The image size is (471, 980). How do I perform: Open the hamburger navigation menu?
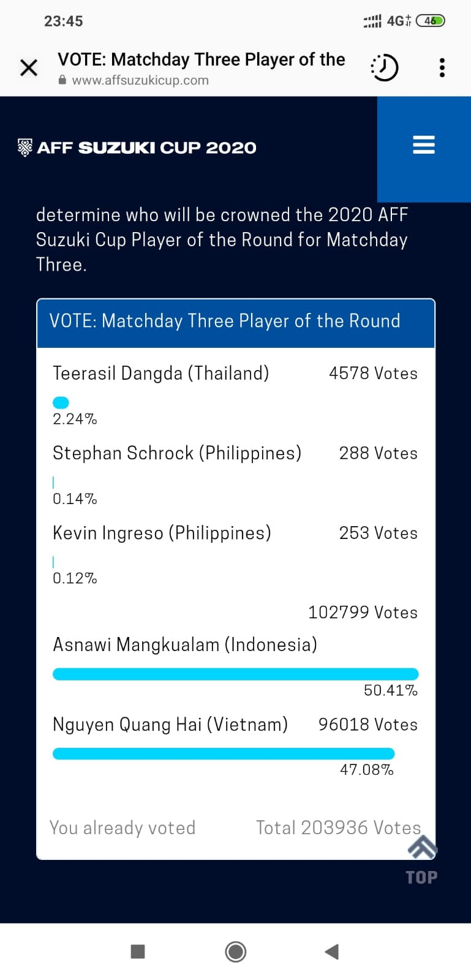coord(424,145)
